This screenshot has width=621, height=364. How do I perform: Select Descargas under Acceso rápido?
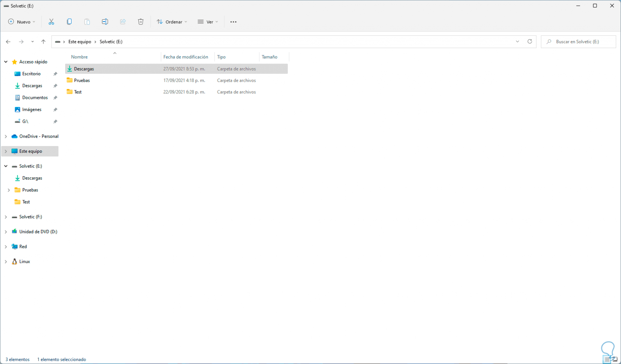pos(32,86)
